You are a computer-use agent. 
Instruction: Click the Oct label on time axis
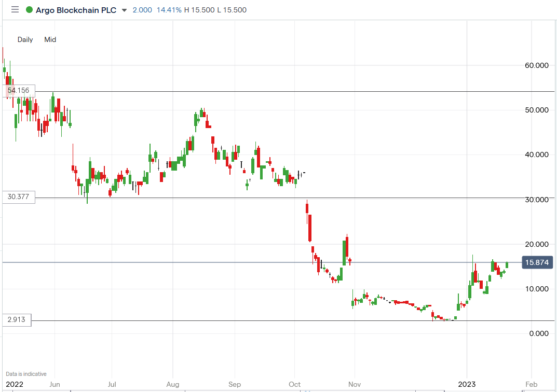294,385
